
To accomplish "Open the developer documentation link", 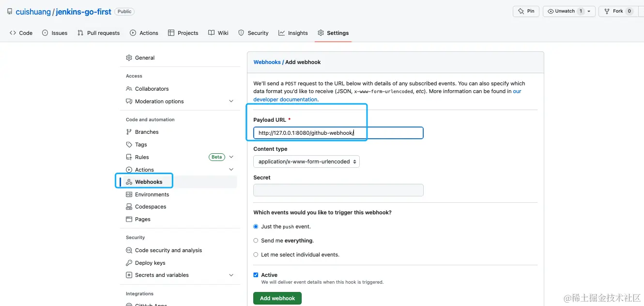I will [x=285, y=99].
